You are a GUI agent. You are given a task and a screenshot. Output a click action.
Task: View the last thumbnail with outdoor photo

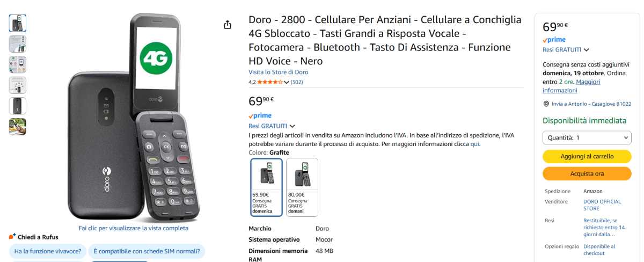click(x=18, y=126)
